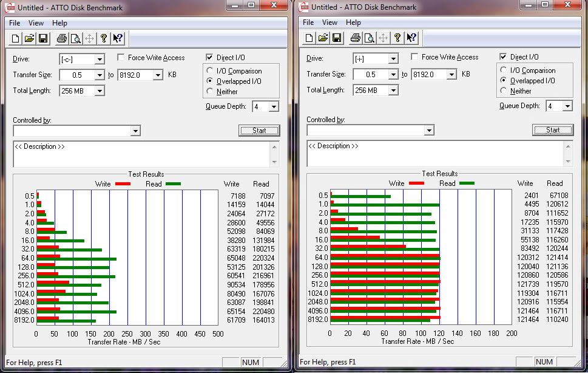Click the ATTO app icon in left title bar

click(x=10, y=7)
